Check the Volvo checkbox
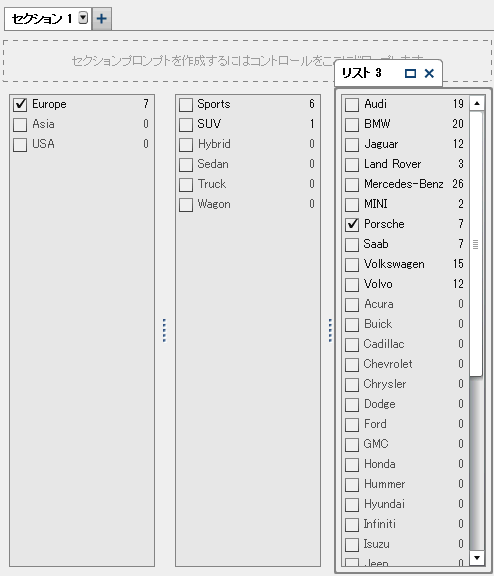This screenshot has width=494, height=577. pyautogui.click(x=352, y=284)
